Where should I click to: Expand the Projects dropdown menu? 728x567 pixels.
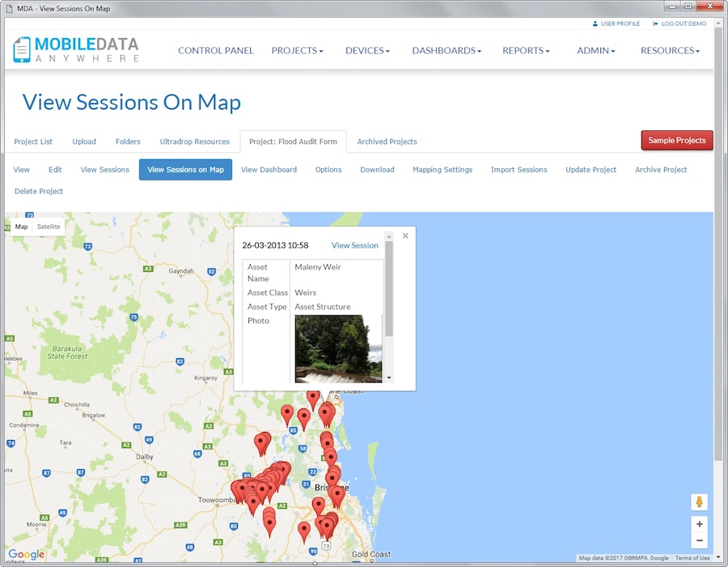[297, 50]
